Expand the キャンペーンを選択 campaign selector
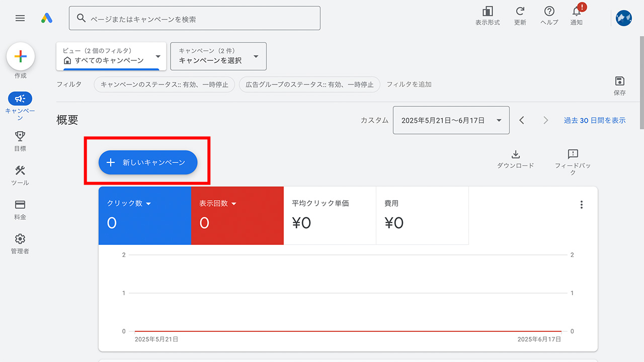 click(x=218, y=56)
